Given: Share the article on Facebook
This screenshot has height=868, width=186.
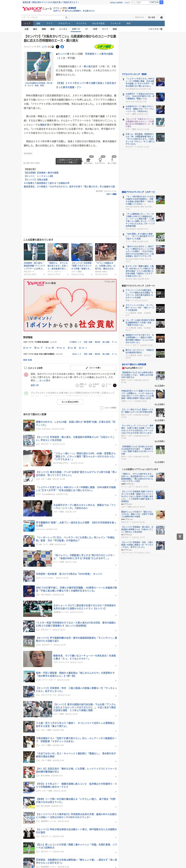Looking at the screenshot, I should [62, 47].
